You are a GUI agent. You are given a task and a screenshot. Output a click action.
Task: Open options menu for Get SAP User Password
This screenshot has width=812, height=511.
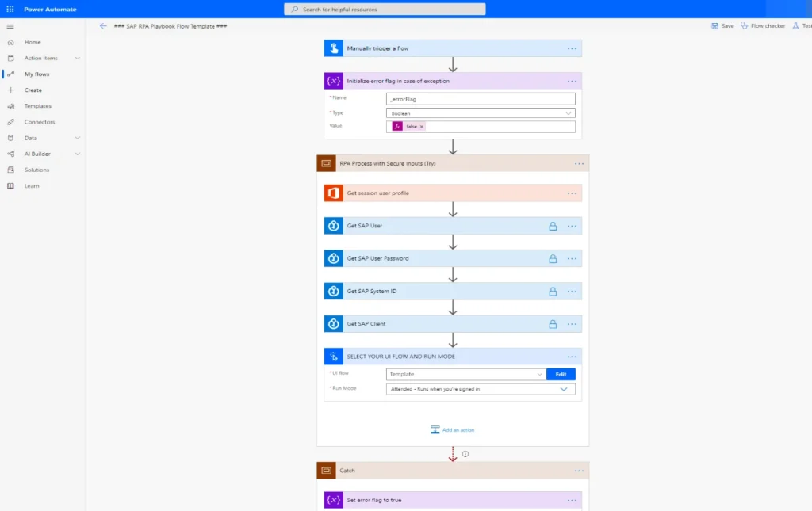click(572, 258)
